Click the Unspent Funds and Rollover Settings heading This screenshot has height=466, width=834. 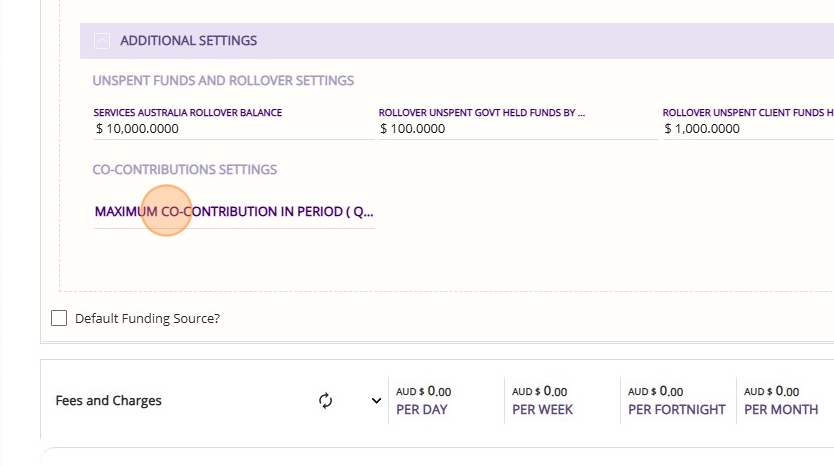[x=223, y=80]
